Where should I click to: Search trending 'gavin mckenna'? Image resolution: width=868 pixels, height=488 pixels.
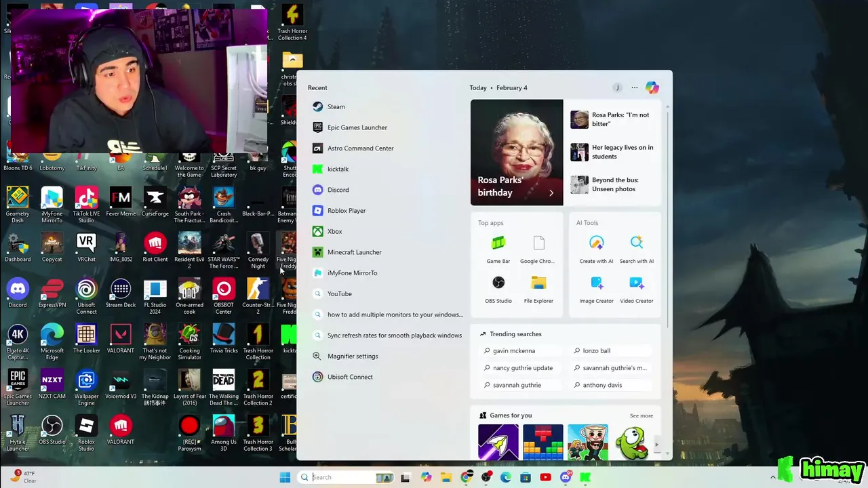tap(521, 351)
